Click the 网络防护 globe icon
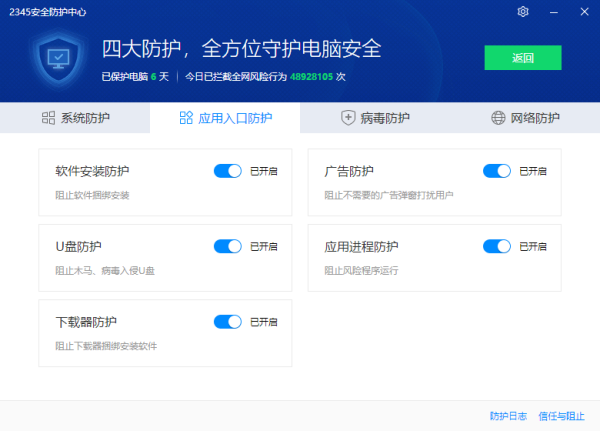The width and height of the screenshot is (600, 431). 498,118
